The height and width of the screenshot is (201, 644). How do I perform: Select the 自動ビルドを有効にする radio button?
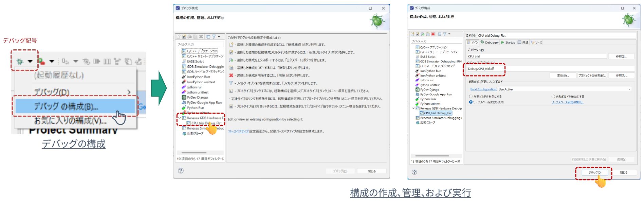(x=471, y=97)
